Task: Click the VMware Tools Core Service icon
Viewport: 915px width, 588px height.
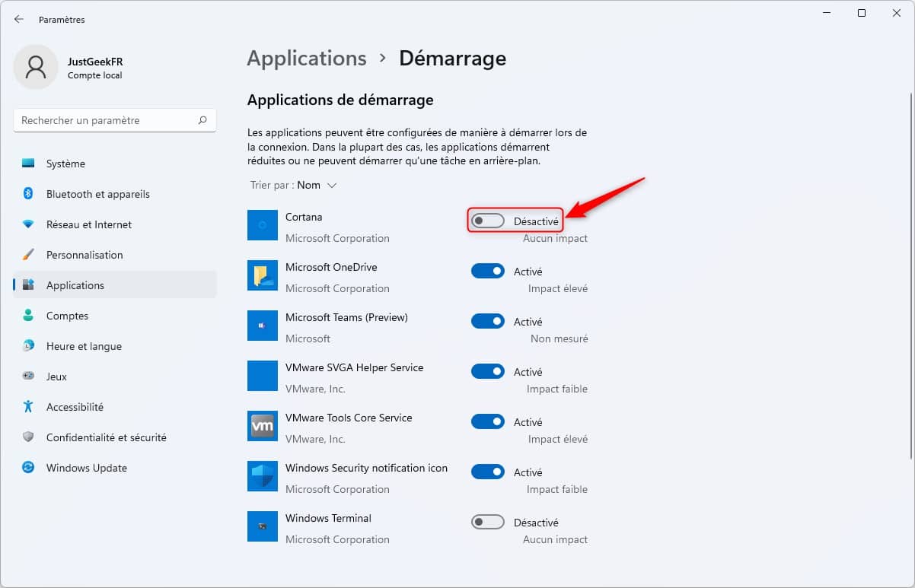Action: pos(263,426)
